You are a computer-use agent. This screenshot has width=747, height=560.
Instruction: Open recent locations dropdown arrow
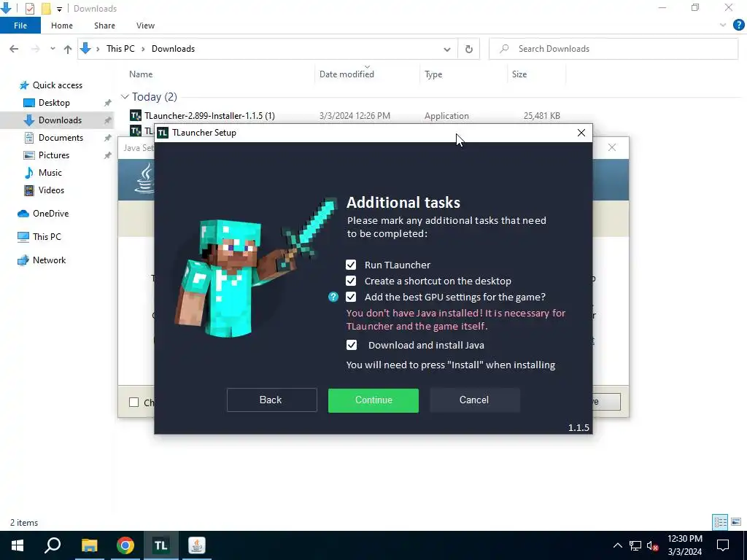click(53, 49)
